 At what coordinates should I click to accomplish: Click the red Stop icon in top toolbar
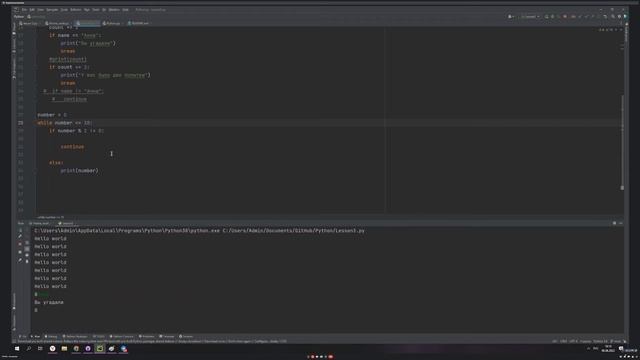coord(565,17)
